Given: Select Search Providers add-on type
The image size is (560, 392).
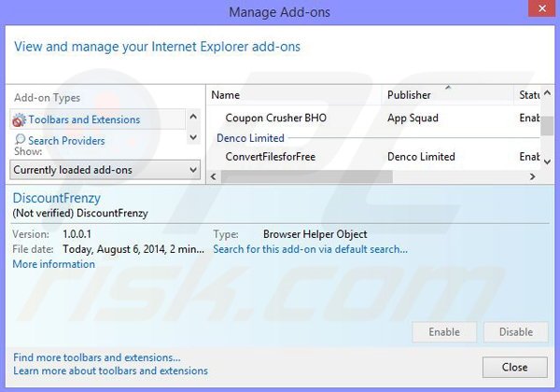Looking at the screenshot, I should [x=66, y=141].
